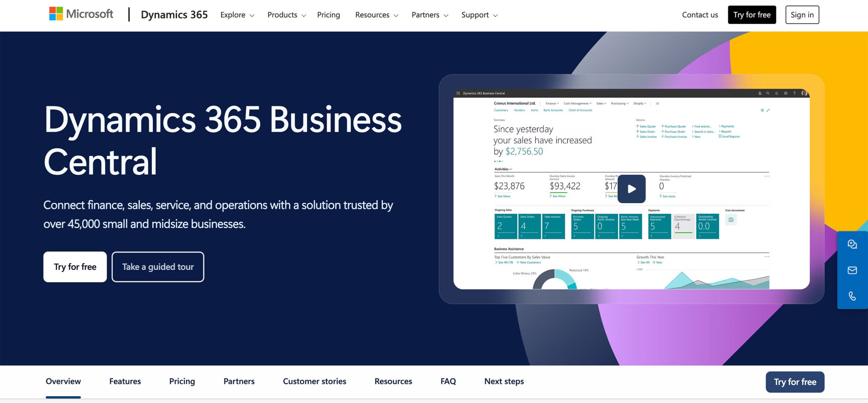Click the phone call side icon
The height and width of the screenshot is (403, 868).
click(x=852, y=296)
